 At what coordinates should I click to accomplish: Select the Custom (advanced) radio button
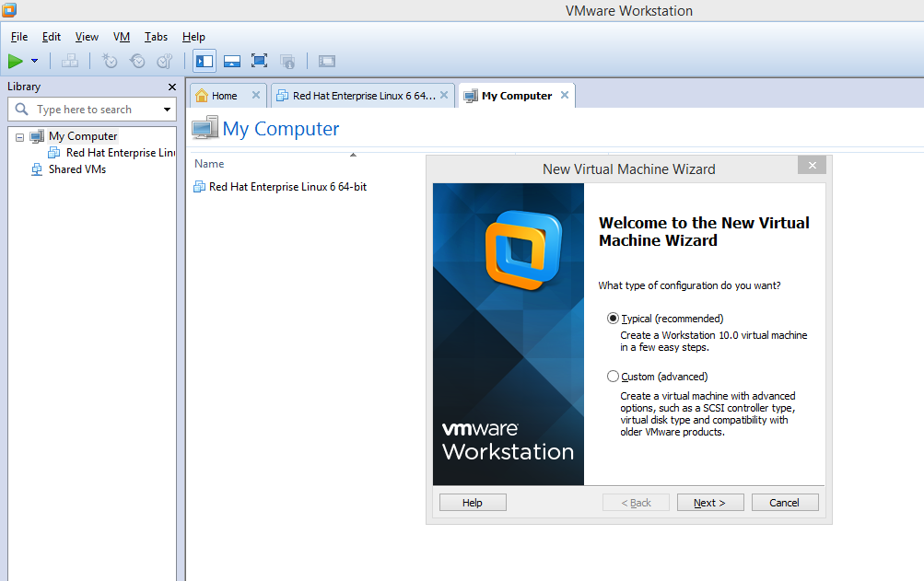coord(613,376)
